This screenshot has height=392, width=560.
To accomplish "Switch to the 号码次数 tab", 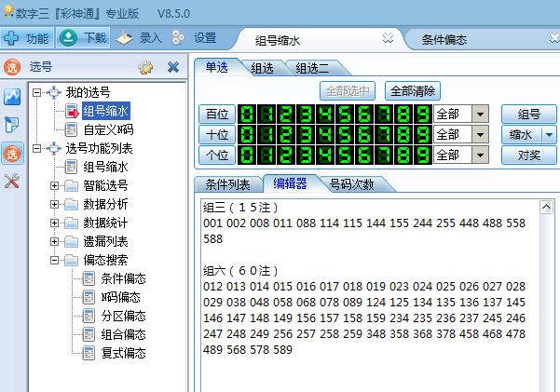I will [x=352, y=183].
